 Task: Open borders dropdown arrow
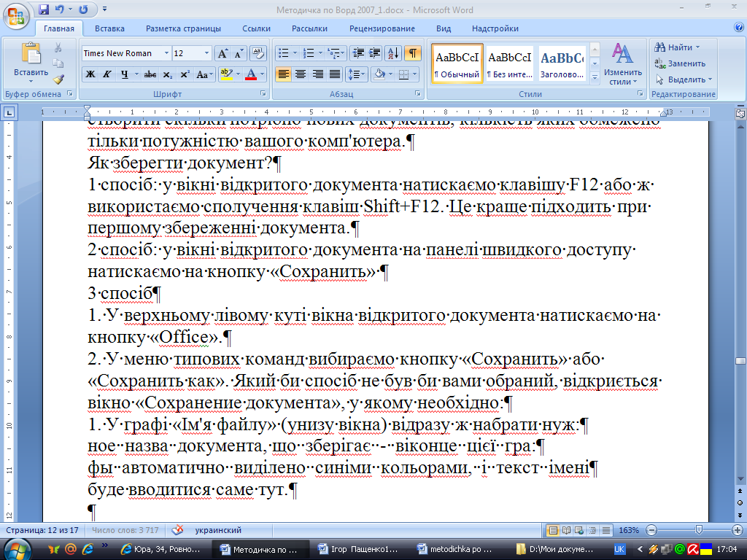(x=414, y=74)
